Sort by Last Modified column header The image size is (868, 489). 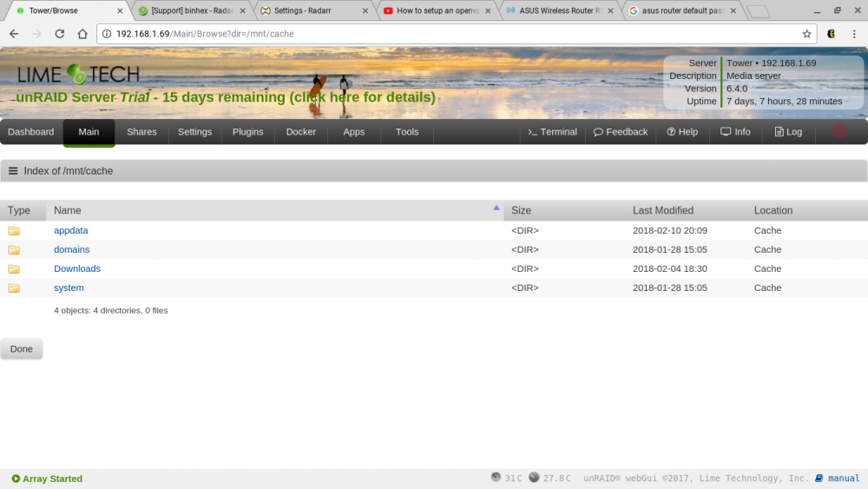(x=662, y=210)
